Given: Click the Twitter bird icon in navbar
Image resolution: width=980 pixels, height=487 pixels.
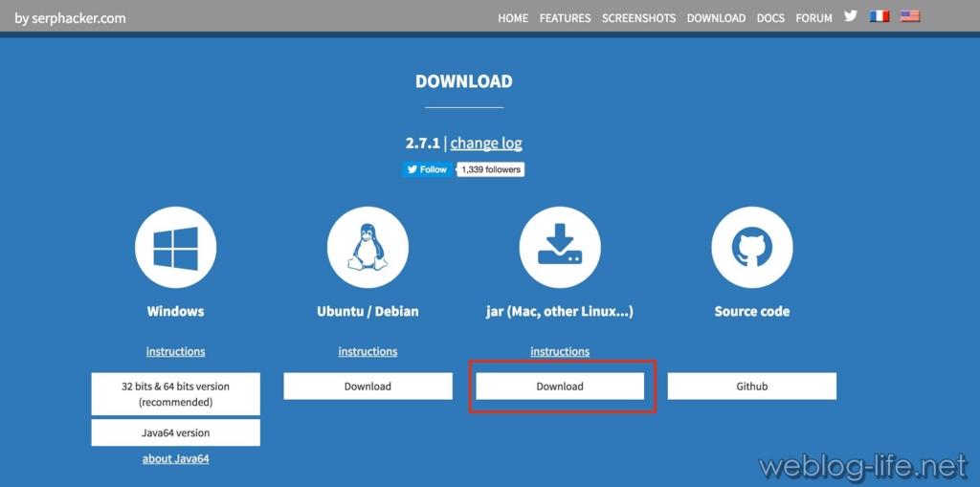Looking at the screenshot, I should pos(850,16).
